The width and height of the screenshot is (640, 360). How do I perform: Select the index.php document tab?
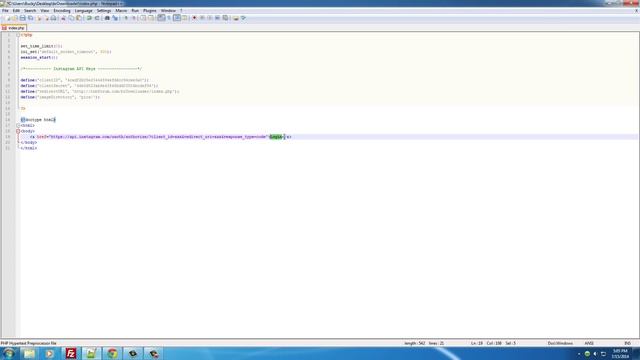(x=13, y=28)
